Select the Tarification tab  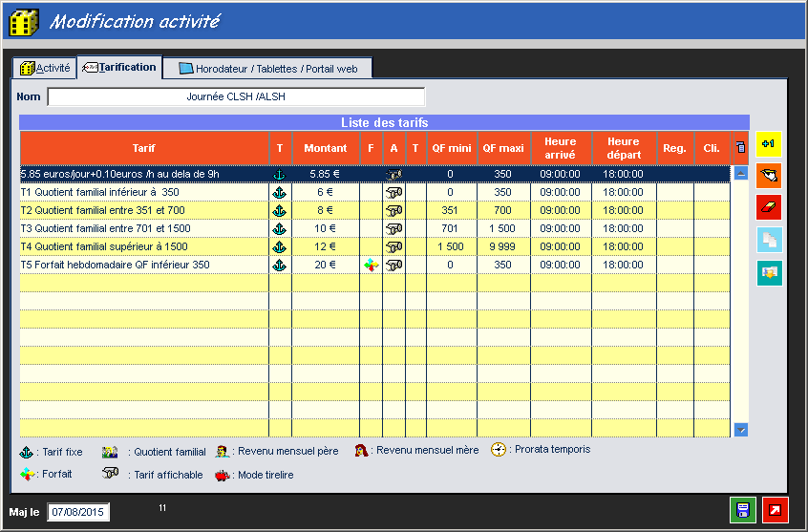pos(119,68)
